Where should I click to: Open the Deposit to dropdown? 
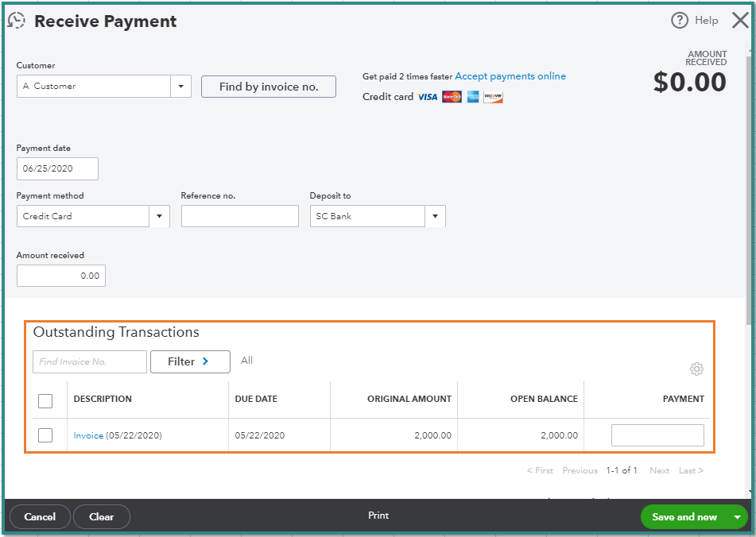pos(435,215)
